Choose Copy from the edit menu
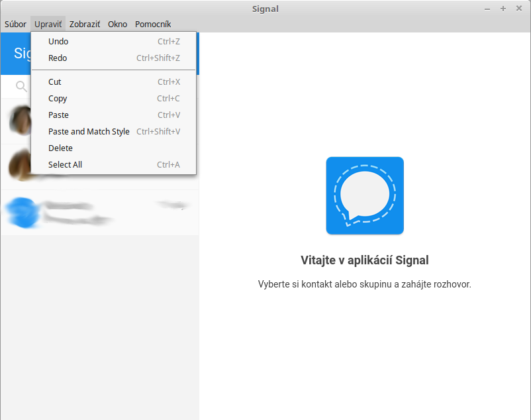Image resolution: width=531 pixels, height=420 pixels. tap(58, 98)
